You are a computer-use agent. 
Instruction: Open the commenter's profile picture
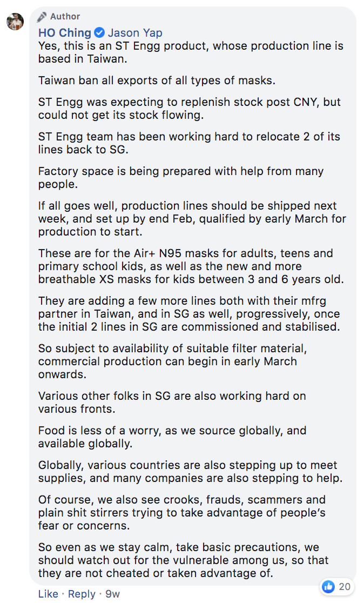(15, 22)
